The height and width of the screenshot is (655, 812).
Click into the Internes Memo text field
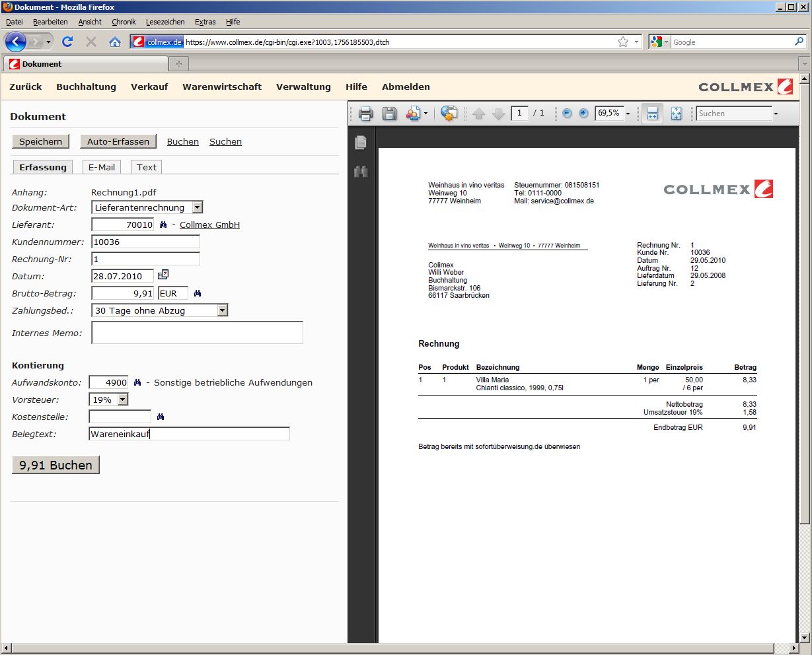point(197,333)
